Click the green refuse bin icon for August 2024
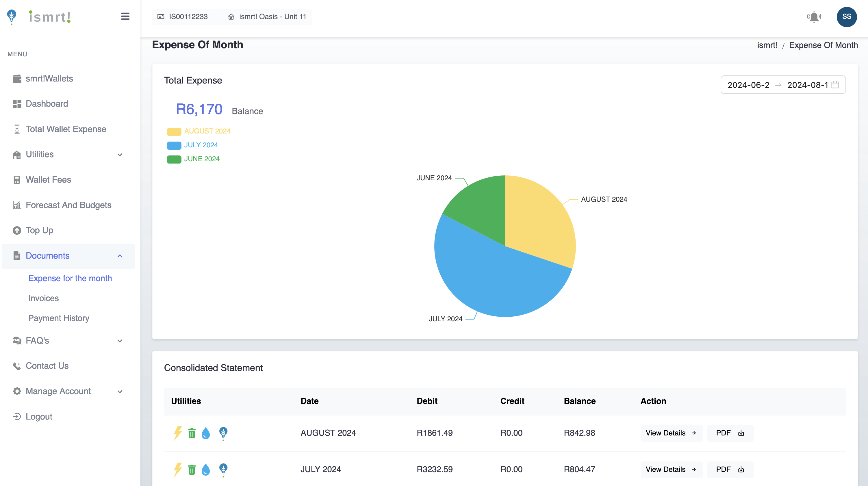 [x=192, y=433]
